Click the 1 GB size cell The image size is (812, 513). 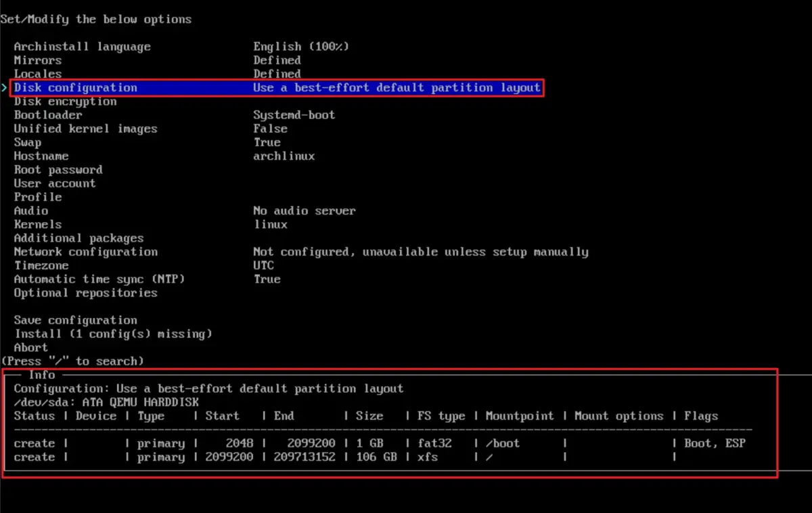coord(369,443)
